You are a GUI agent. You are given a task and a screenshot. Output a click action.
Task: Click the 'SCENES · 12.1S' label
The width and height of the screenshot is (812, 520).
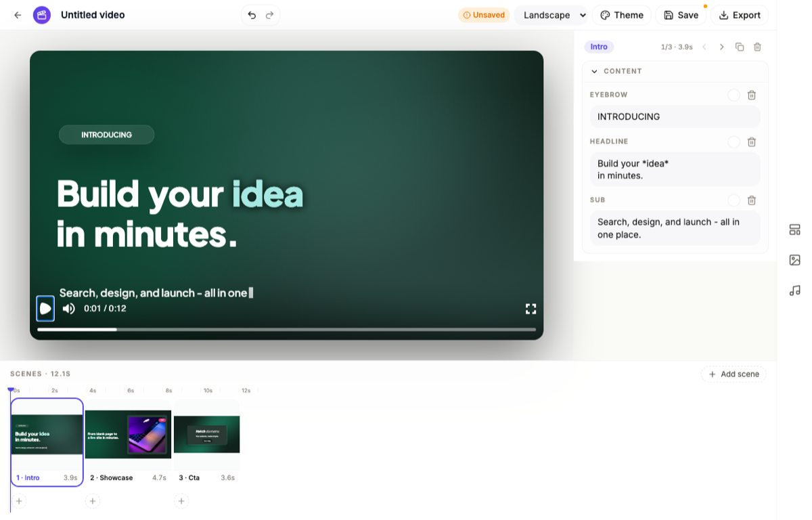(x=41, y=374)
